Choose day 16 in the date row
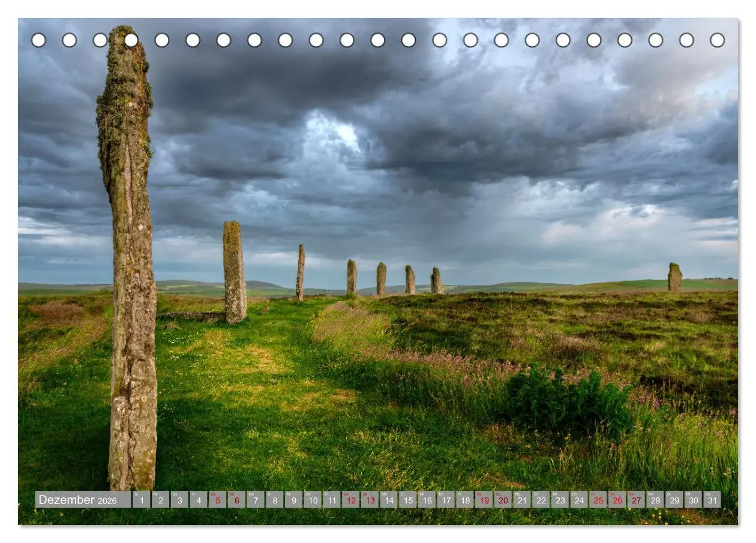Image resolution: width=756 pixels, height=543 pixels. coord(427,500)
